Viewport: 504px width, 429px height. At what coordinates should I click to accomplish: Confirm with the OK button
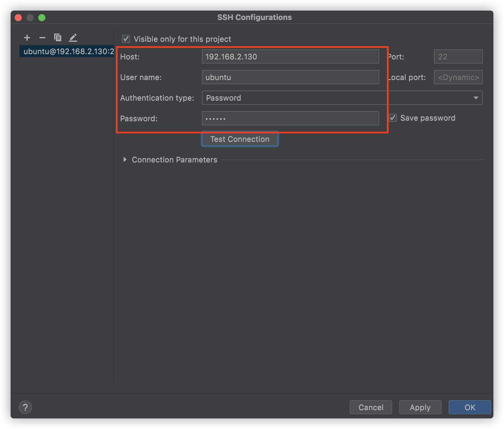click(470, 407)
